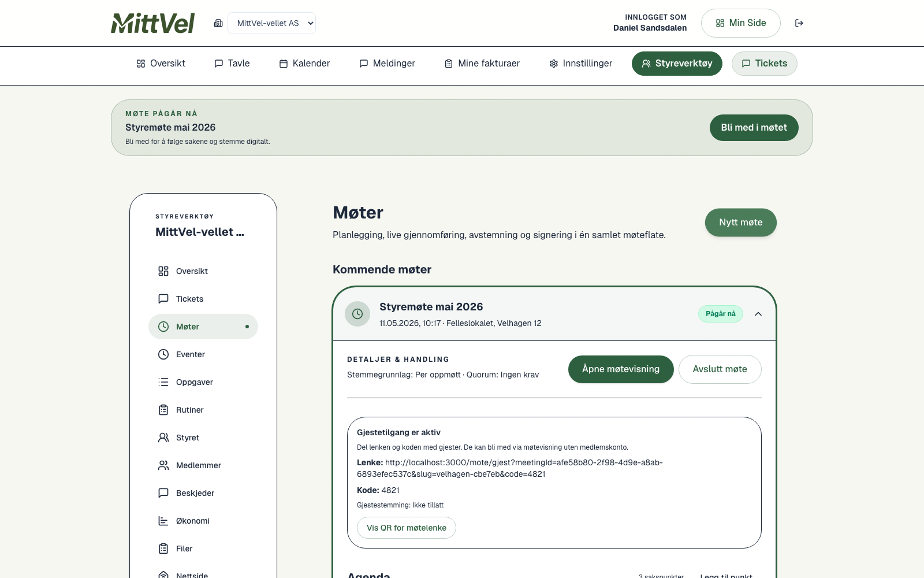This screenshot has height=578, width=924.
Task: Click the Eventer clock icon in the sidebar
Action: [x=163, y=354]
